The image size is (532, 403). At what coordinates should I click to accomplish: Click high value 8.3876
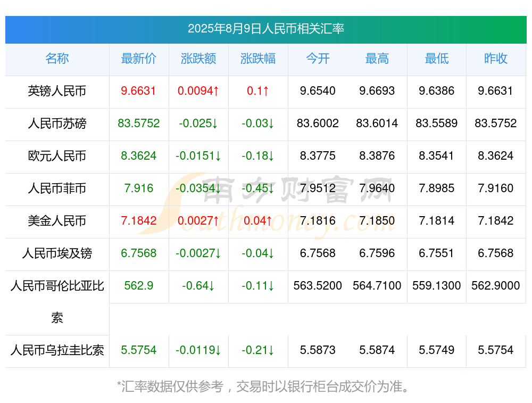377,156
